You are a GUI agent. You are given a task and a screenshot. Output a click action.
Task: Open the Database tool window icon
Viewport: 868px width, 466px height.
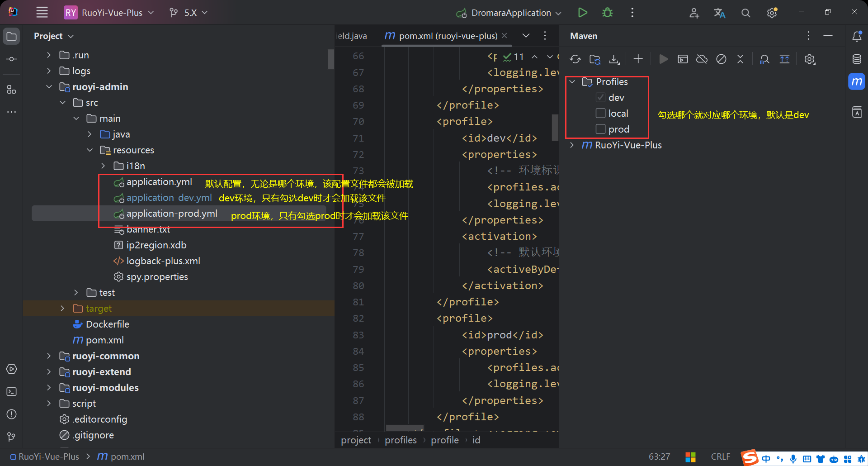(857, 59)
